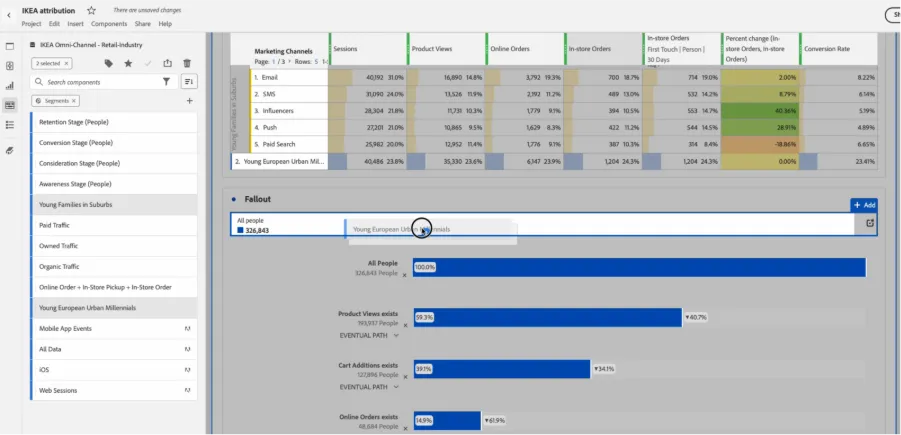Select the Influencers row in Marketing Channels
The width and height of the screenshot is (901, 435).
click(x=290, y=111)
